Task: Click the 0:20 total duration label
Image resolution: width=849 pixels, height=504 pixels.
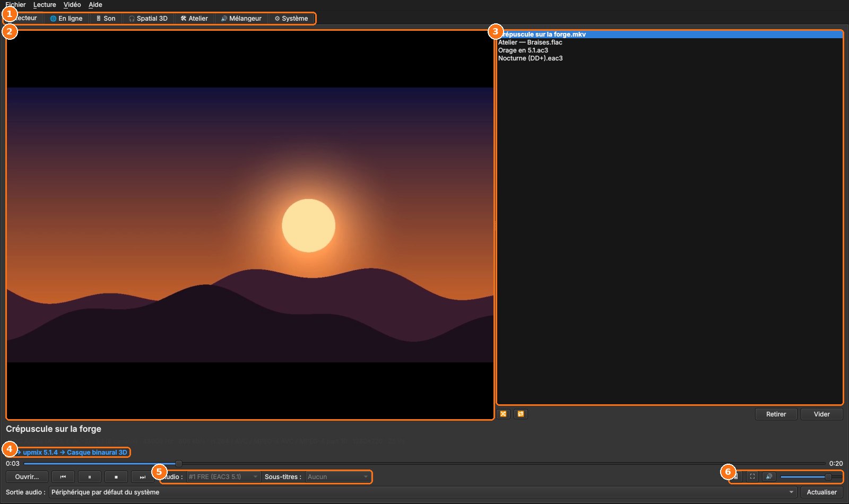Action: coord(836,464)
